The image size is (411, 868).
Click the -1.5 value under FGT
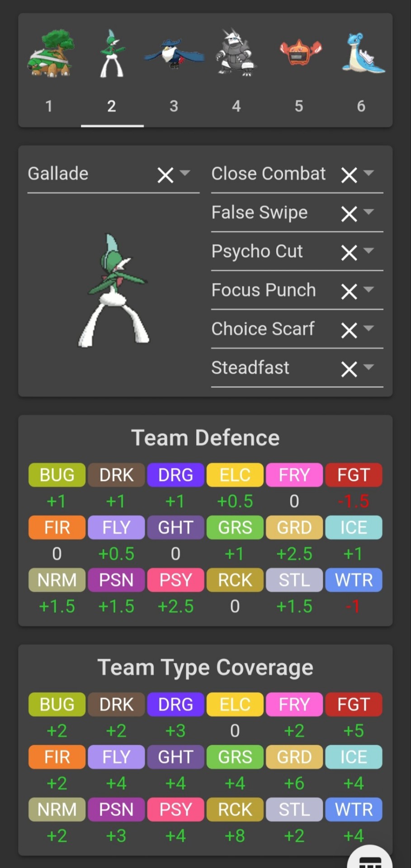(x=354, y=501)
